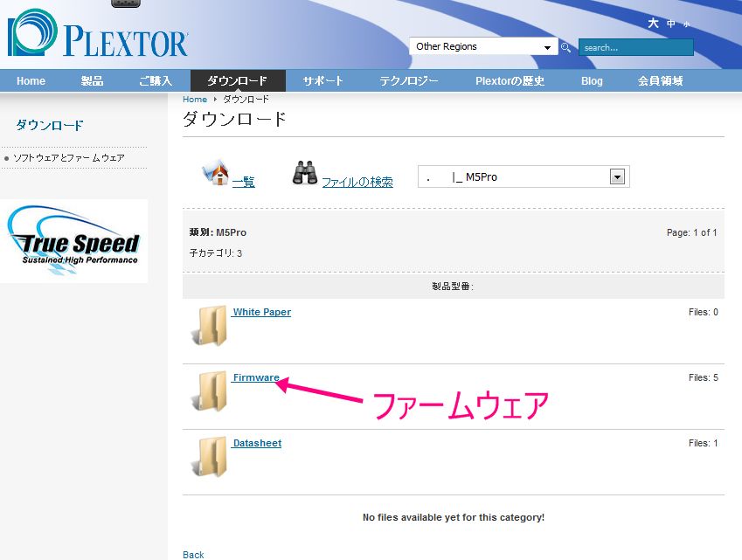The image size is (742, 560).
Task: Open the Plextorの歴史 menu
Action: pyautogui.click(x=510, y=81)
